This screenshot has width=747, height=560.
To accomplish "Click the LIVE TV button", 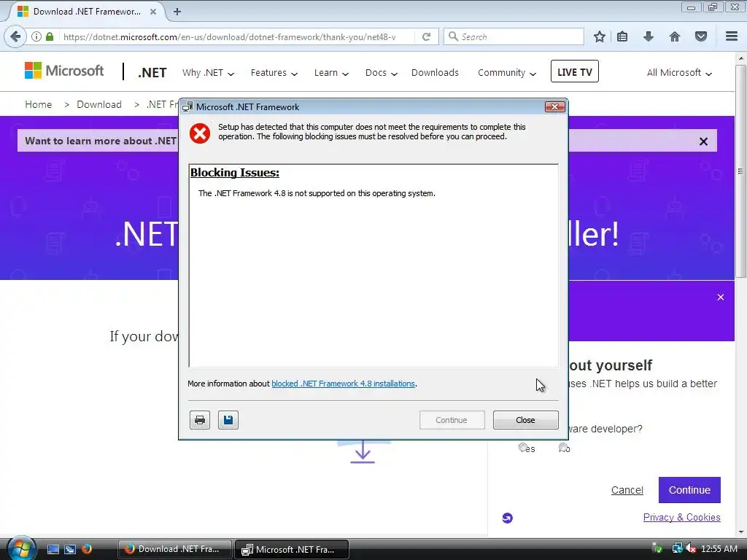I will pos(575,71).
